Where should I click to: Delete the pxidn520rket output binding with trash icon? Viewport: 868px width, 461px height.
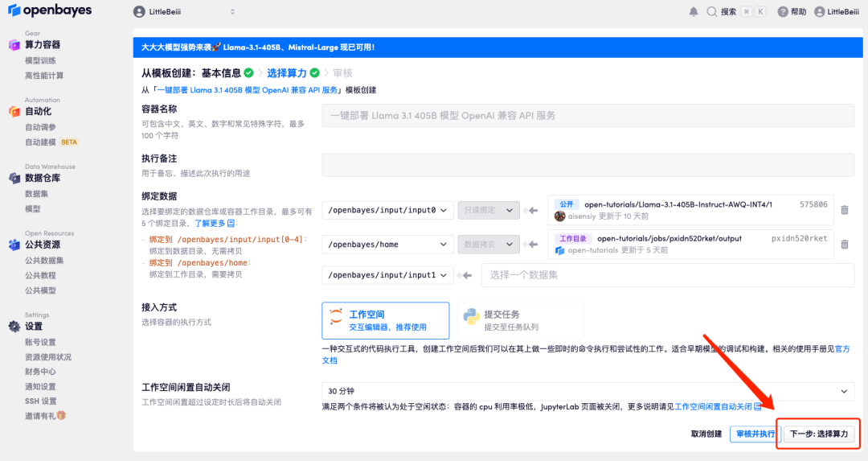pos(844,245)
